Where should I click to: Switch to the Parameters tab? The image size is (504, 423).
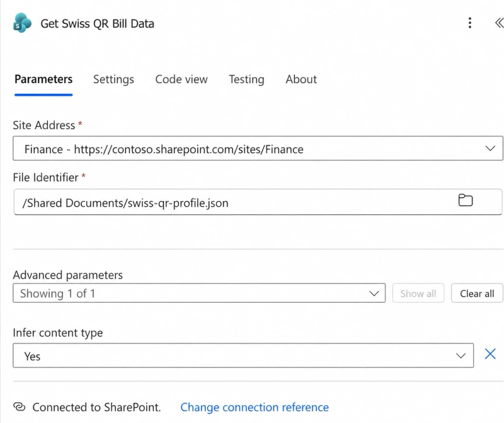point(43,79)
